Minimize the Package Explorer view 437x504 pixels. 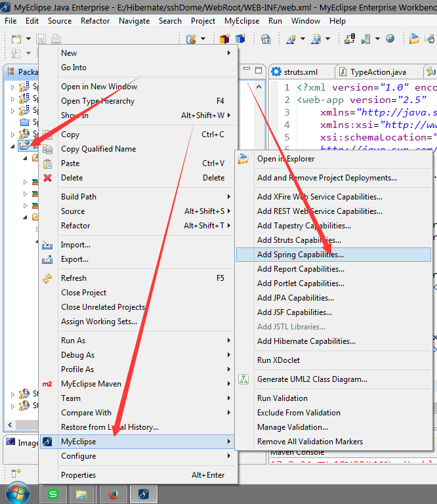click(247, 69)
